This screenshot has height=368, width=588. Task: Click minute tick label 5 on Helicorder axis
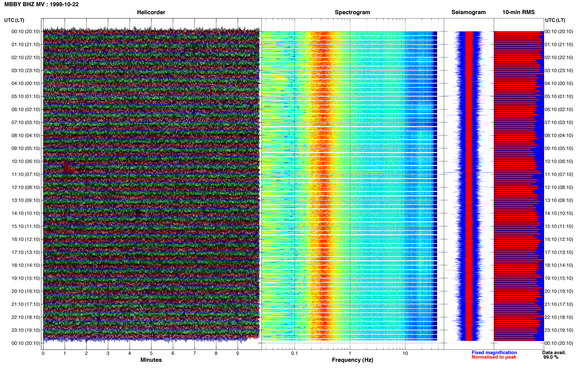151,353
